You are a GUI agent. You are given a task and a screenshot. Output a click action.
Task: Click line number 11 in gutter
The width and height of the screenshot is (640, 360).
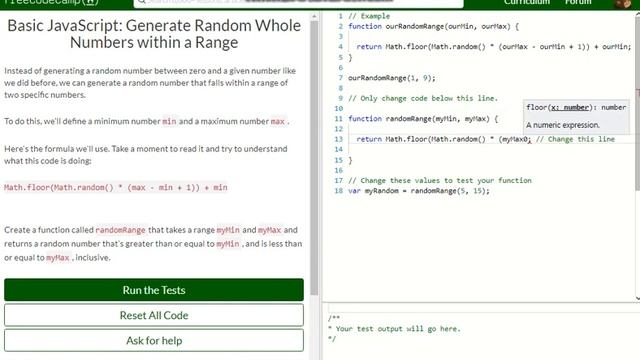click(x=338, y=119)
